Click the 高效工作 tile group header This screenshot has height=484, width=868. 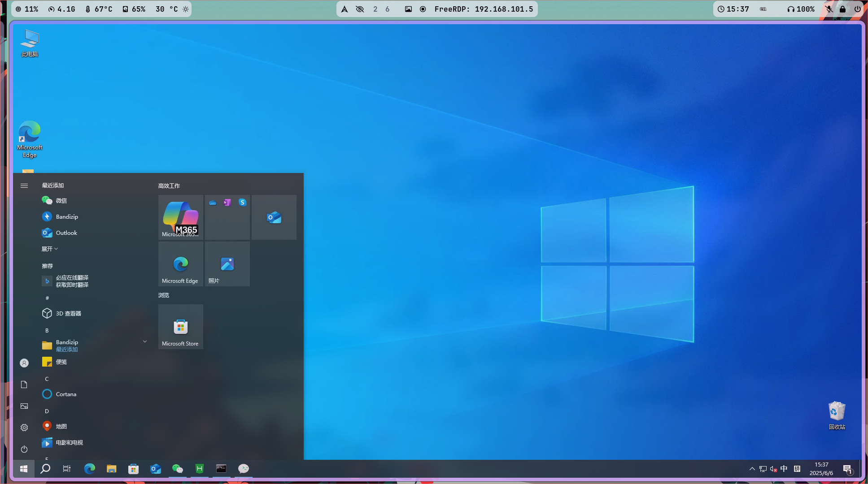[x=169, y=186]
